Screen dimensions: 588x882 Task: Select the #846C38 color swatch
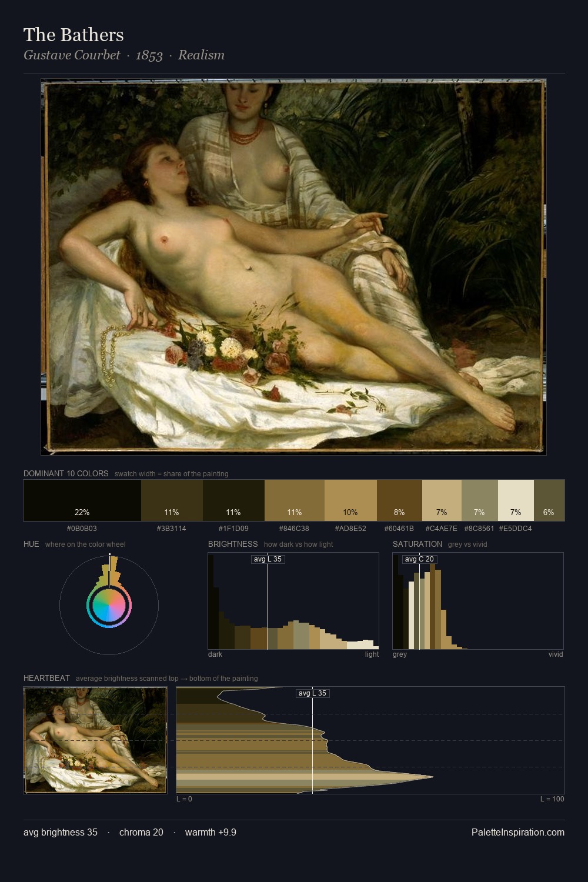click(295, 500)
